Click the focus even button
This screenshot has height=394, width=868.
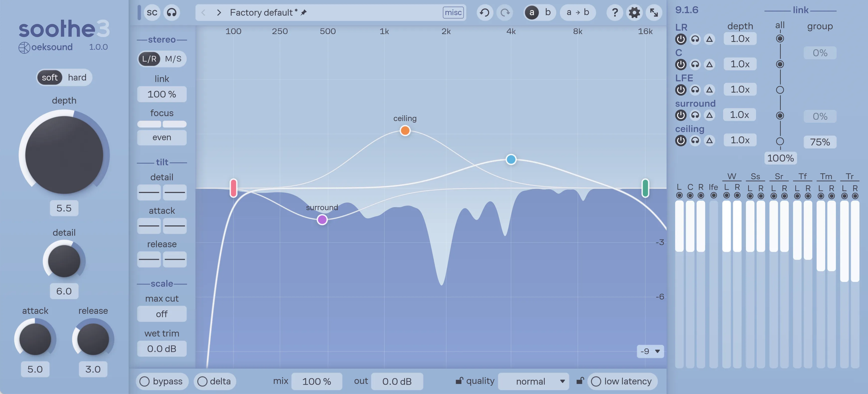162,137
